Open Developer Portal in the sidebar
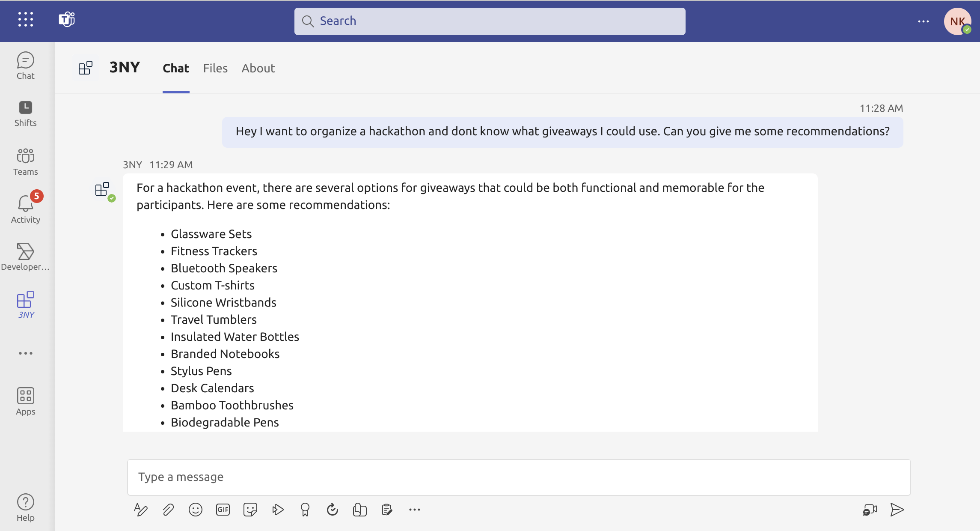The width and height of the screenshot is (980, 531). click(26, 256)
